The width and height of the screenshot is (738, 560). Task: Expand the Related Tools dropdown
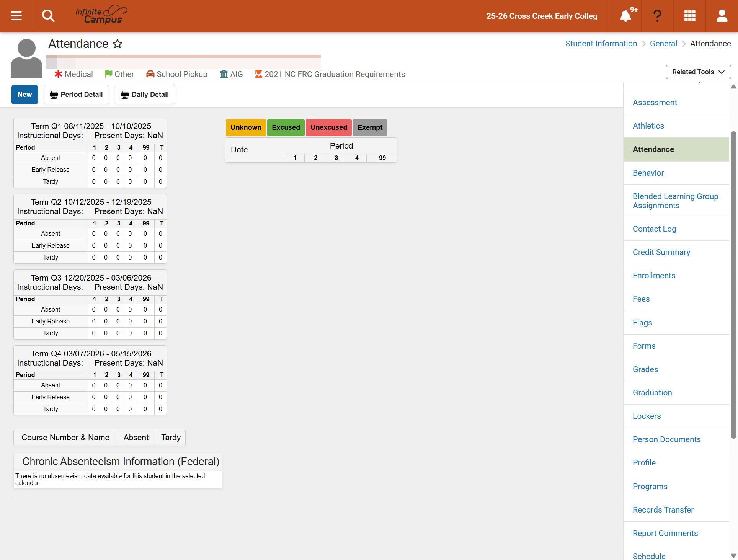click(x=698, y=72)
